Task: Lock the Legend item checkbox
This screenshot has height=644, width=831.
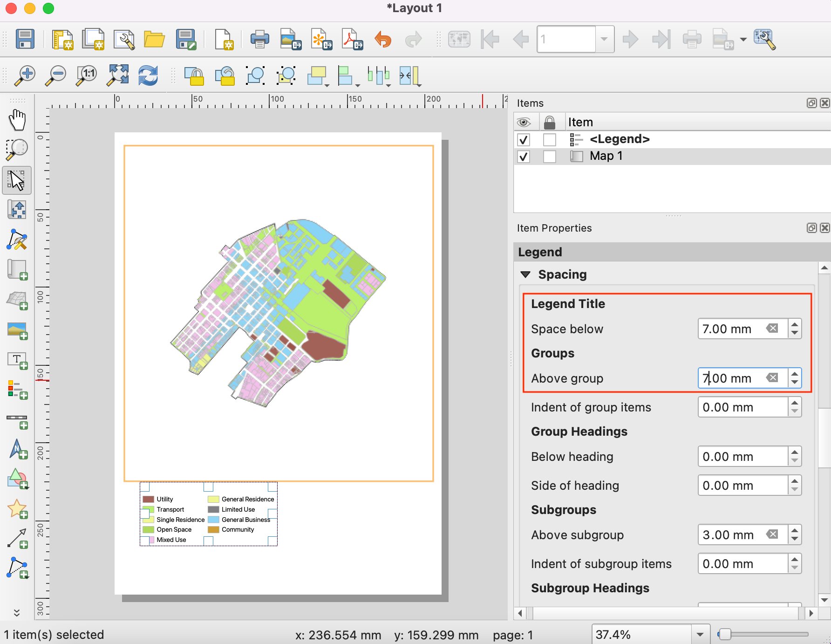Action: (x=550, y=139)
